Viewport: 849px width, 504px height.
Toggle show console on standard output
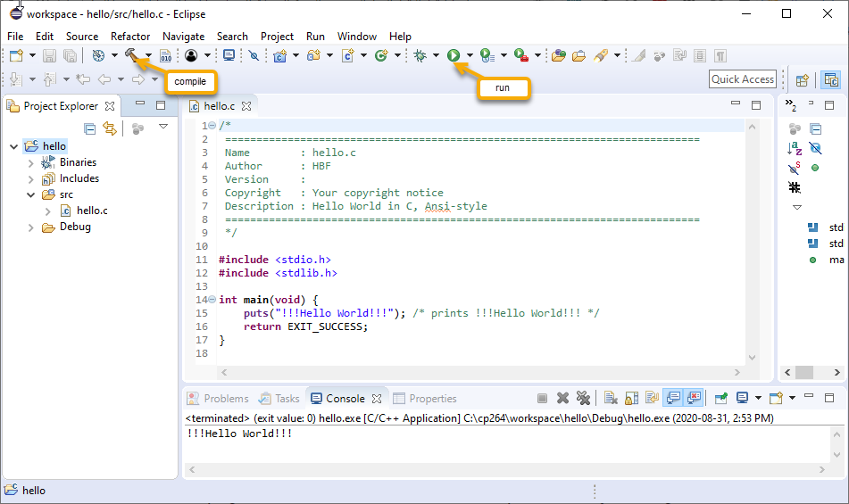[673, 398]
